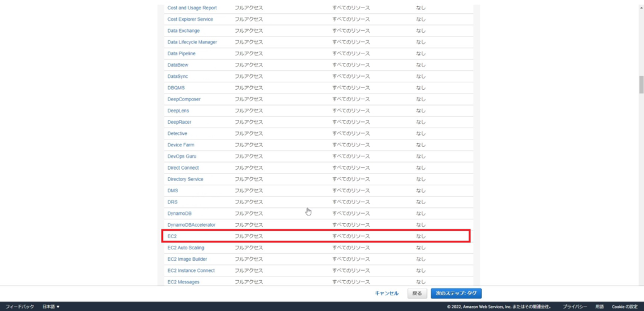The height and width of the screenshot is (311, 644).
Task: Click the DeepRacer service link
Action: (179, 122)
